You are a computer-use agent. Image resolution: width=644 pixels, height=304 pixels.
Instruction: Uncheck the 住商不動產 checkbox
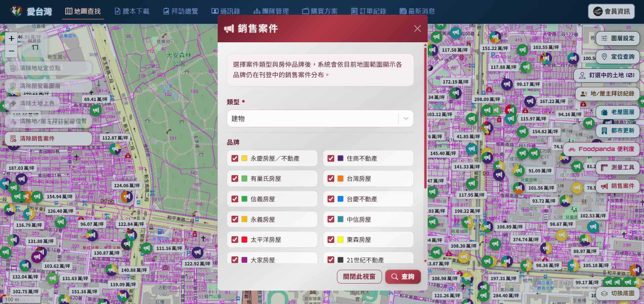click(x=331, y=158)
